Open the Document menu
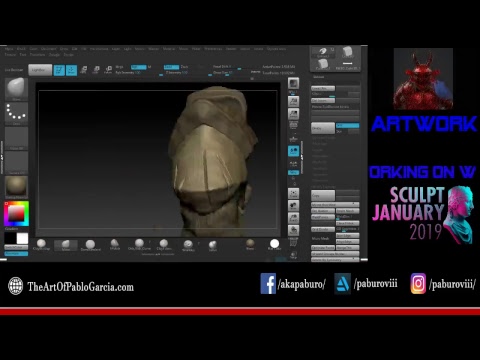480x360 pixels. (x=49, y=49)
